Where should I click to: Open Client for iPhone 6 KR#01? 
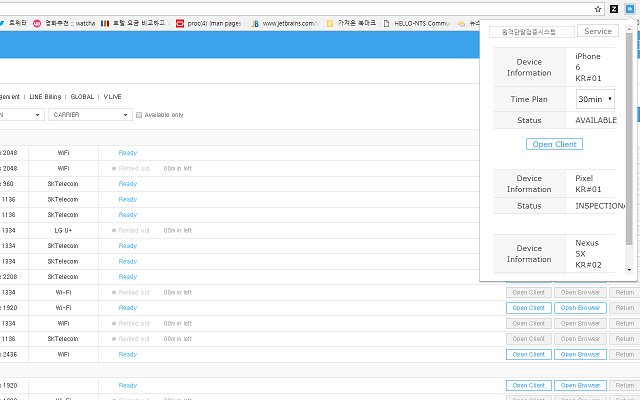coord(554,144)
